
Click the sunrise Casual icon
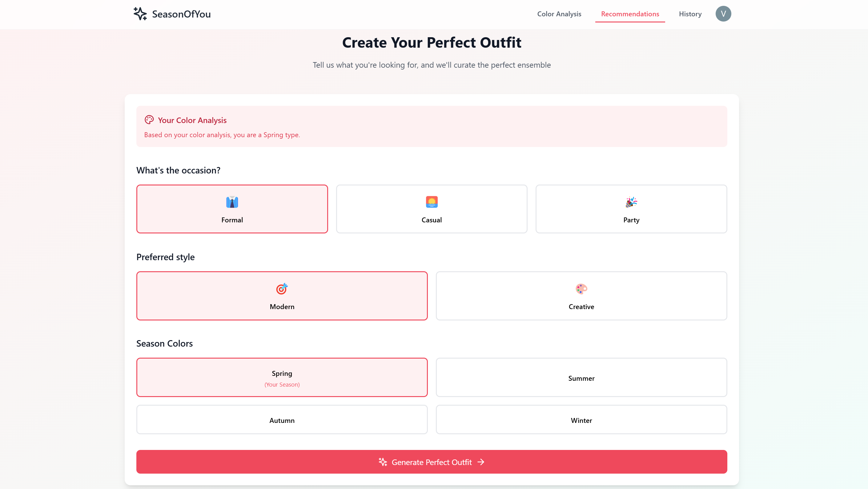pyautogui.click(x=431, y=202)
